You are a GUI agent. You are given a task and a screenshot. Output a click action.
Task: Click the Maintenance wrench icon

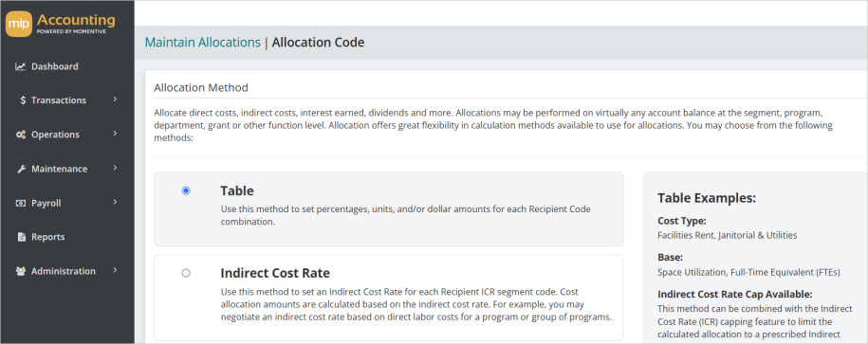[x=21, y=169]
